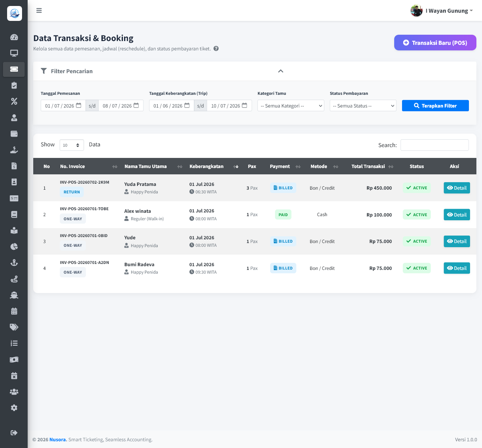Screen dimensions: 482x448
Task: Click the Rp 450.000 total amount
Action: (x=379, y=188)
